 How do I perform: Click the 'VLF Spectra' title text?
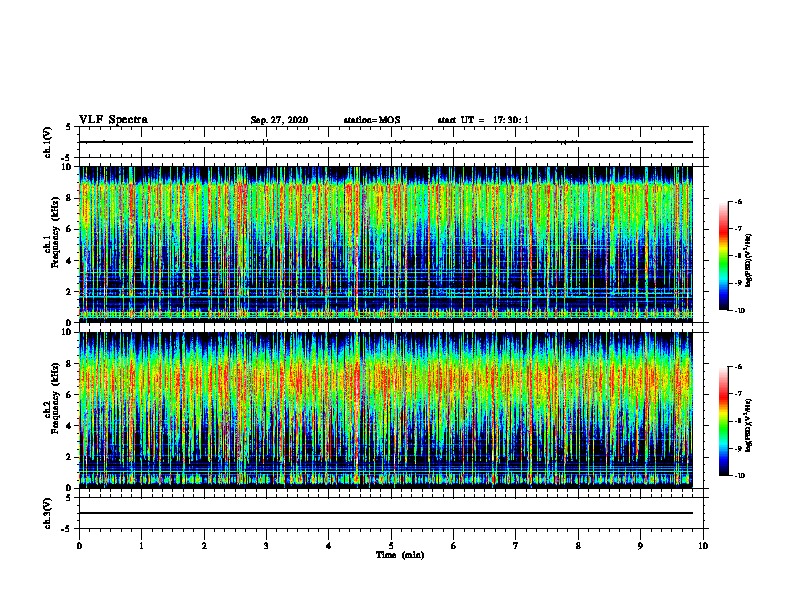pos(113,120)
